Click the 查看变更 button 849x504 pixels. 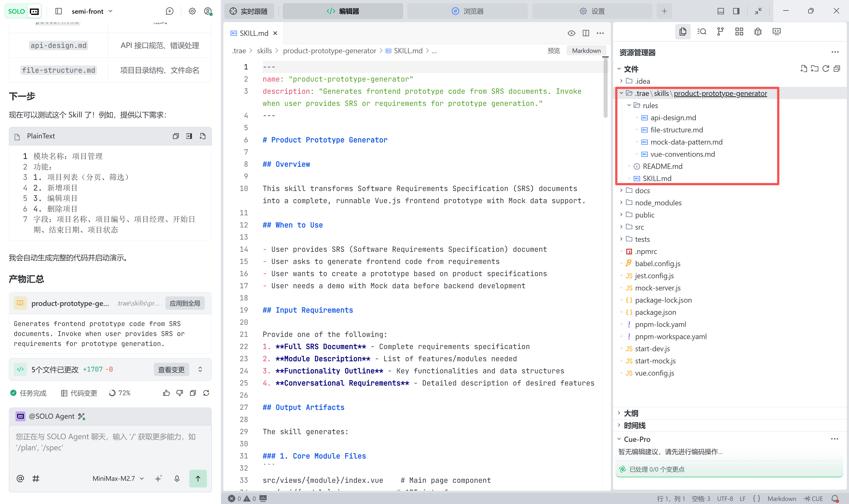[171, 370]
